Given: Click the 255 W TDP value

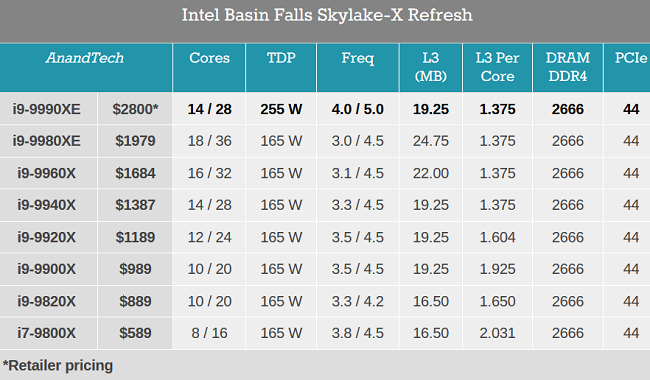Looking at the screenshot, I should (x=281, y=109).
